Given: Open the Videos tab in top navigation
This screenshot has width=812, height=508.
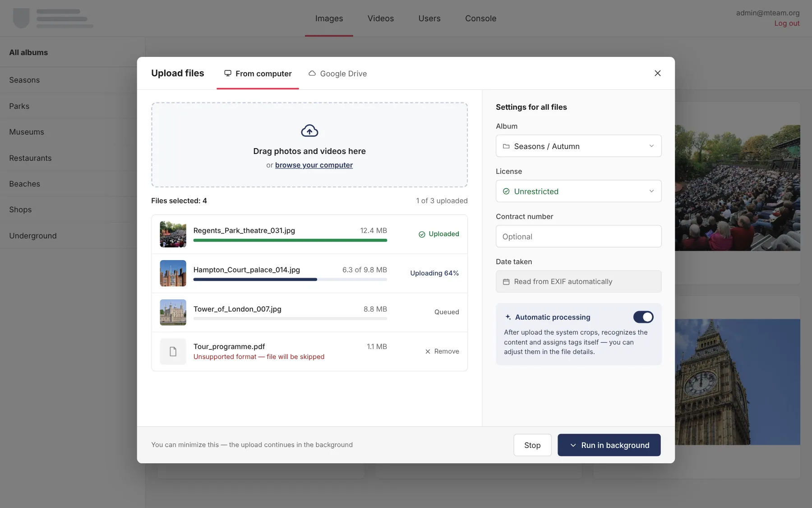Looking at the screenshot, I should pos(381,19).
